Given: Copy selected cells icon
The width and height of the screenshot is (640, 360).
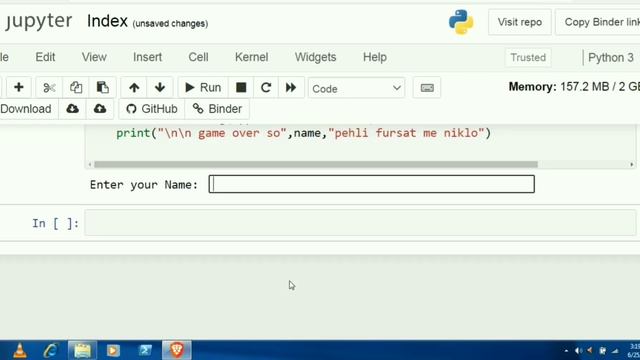Looking at the screenshot, I should point(76,87).
